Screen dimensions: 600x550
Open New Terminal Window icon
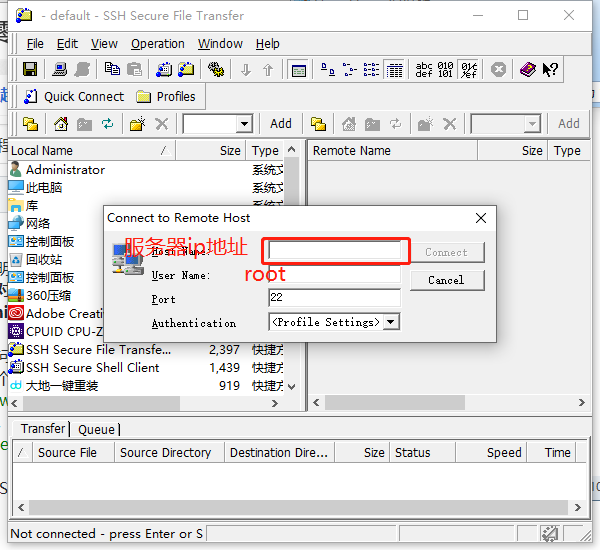pyautogui.click(x=164, y=70)
